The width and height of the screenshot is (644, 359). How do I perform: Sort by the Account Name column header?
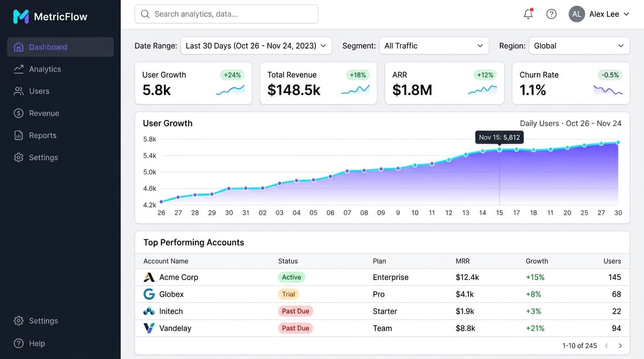(166, 261)
